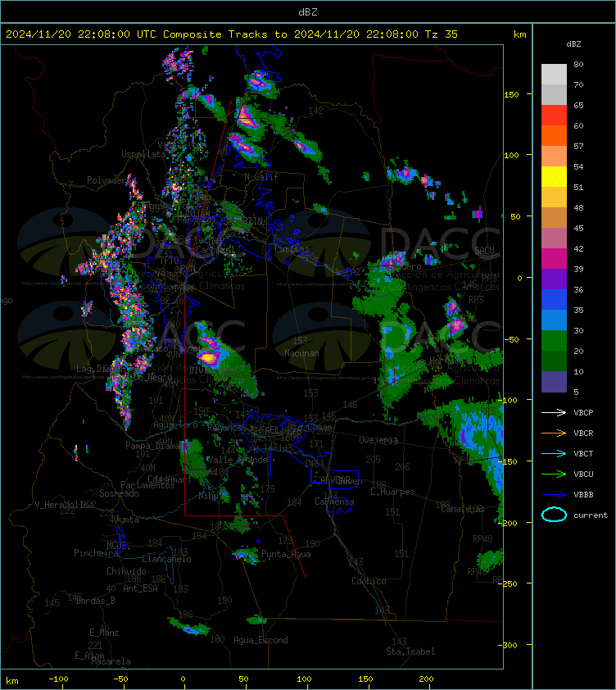Image resolution: width=616 pixels, height=690 pixels.
Task: Click the '-250' y-axis tick label
Action: tap(510, 583)
